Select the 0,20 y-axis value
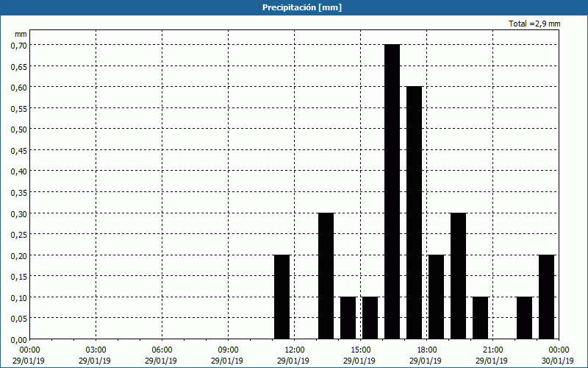Viewport: 588px width, 368px height. click(19, 255)
